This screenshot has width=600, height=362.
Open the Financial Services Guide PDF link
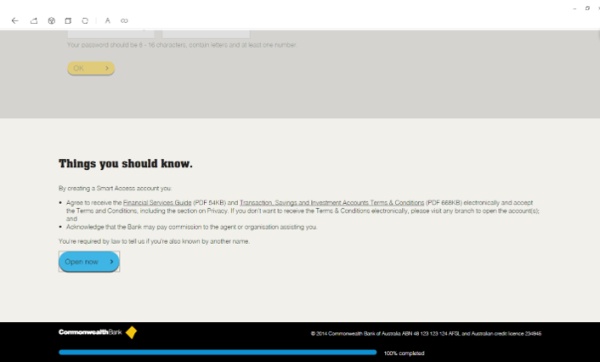157,202
